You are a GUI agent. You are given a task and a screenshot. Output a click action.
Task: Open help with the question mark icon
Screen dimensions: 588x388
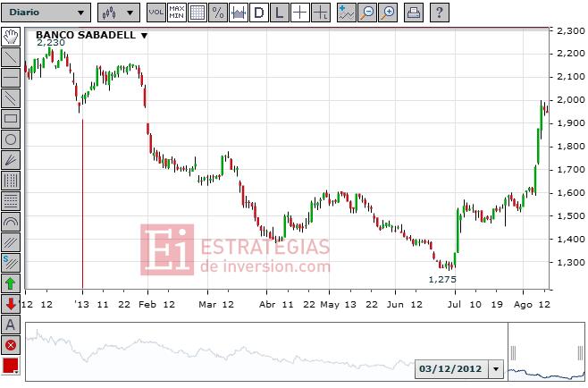click(x=439, y=13)
